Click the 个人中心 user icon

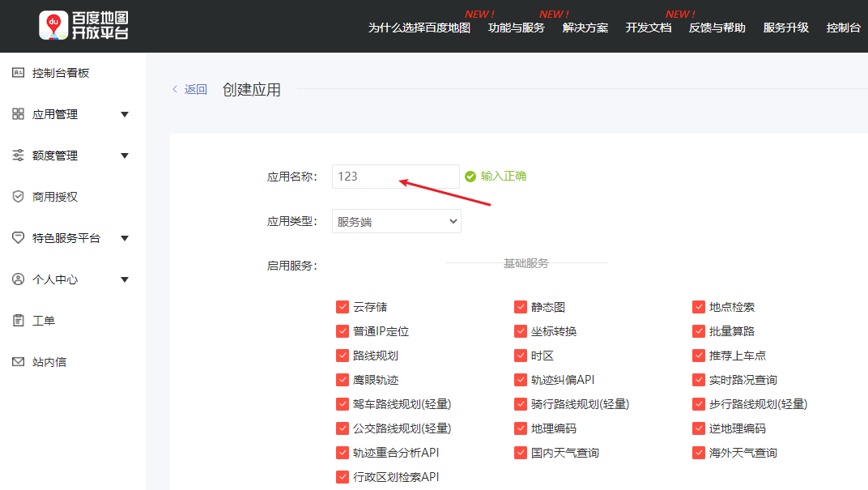tap(19, 279)
